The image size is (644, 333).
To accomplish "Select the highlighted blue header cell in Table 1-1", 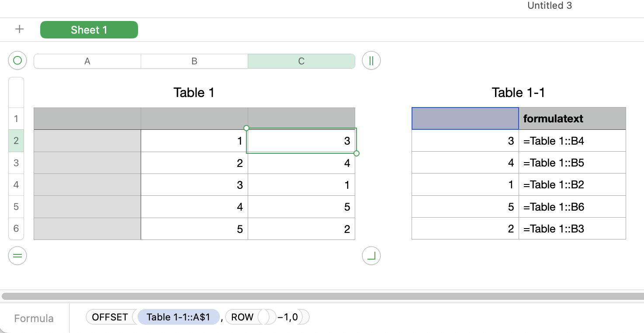I will (x=465, y=118).
